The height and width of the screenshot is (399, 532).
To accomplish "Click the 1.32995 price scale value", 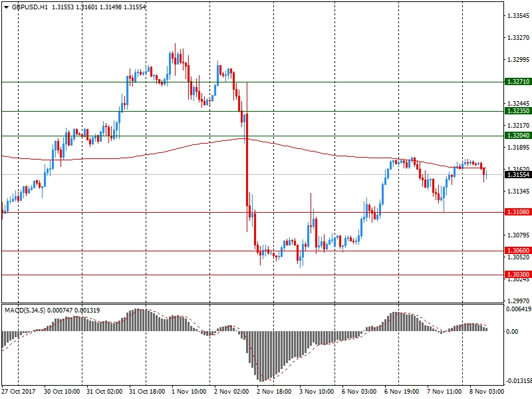I will click(x=518, y=60).
